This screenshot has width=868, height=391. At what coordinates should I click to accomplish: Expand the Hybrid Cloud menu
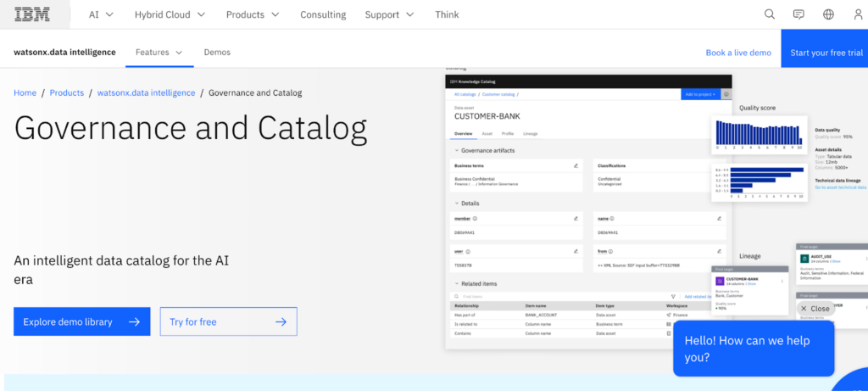coord(170,14)
